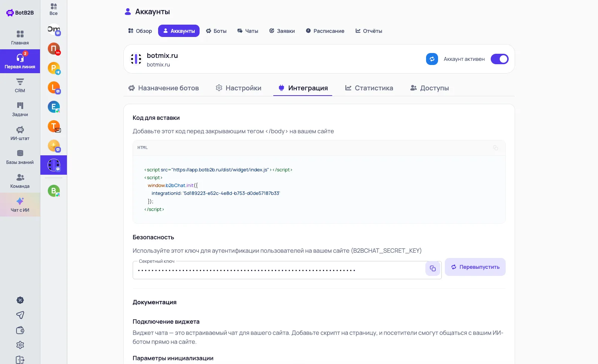
Task: Copy the secret key
Action: pos(433,268)
